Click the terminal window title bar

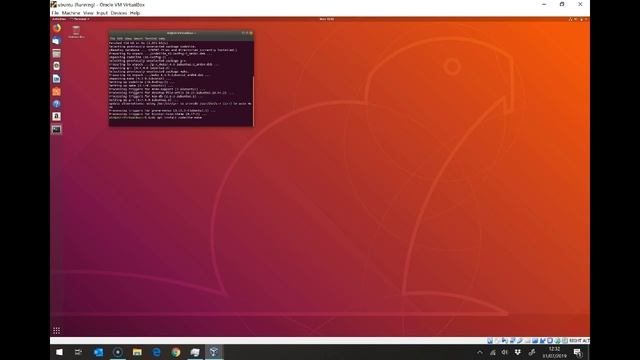[x=181, y=33]
